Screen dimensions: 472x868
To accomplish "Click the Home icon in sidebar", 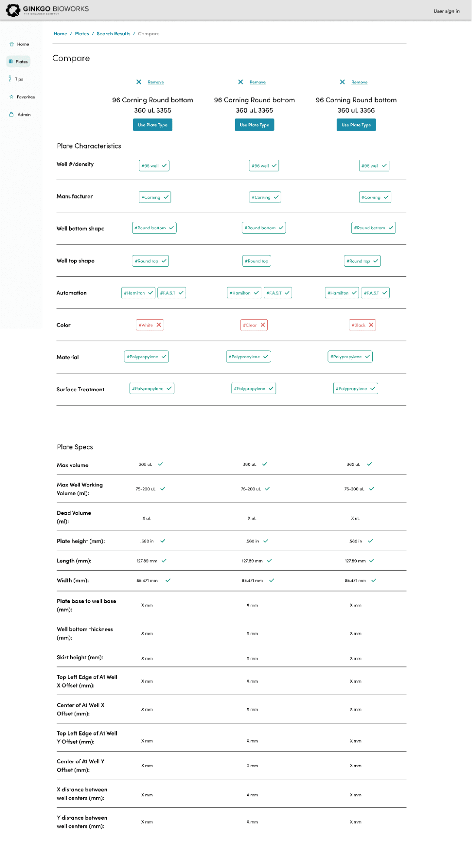I will click(x=12, y=44).
